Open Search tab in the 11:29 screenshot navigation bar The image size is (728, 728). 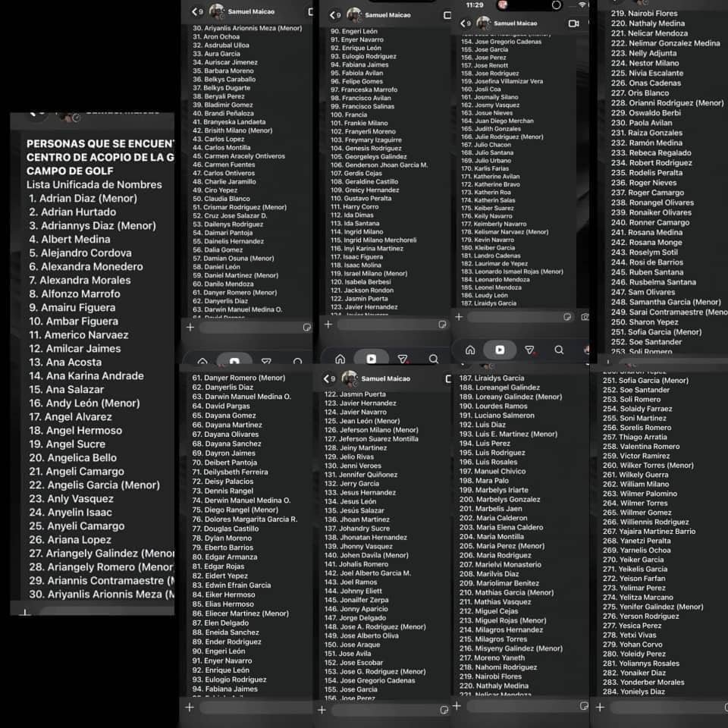pos(559,350)
